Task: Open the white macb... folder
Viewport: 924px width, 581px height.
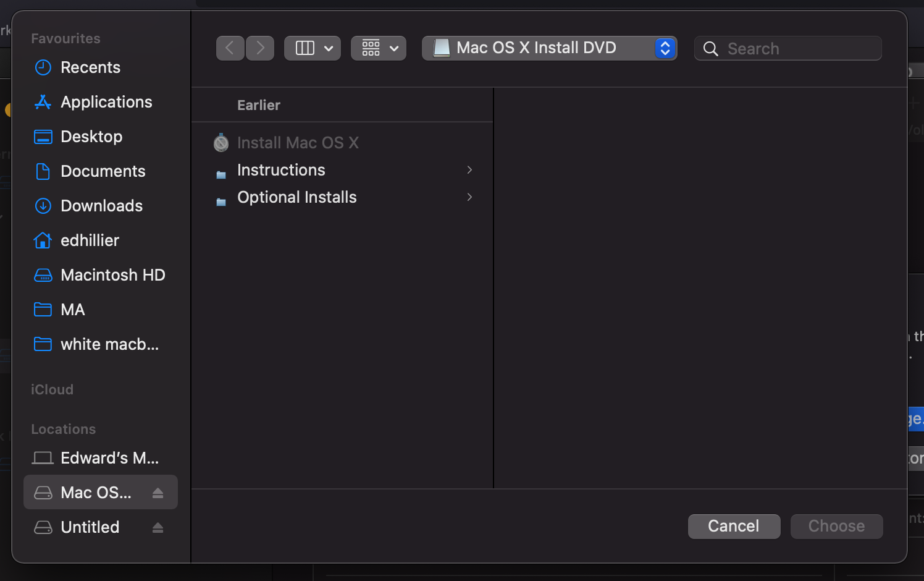Action: 101,344
